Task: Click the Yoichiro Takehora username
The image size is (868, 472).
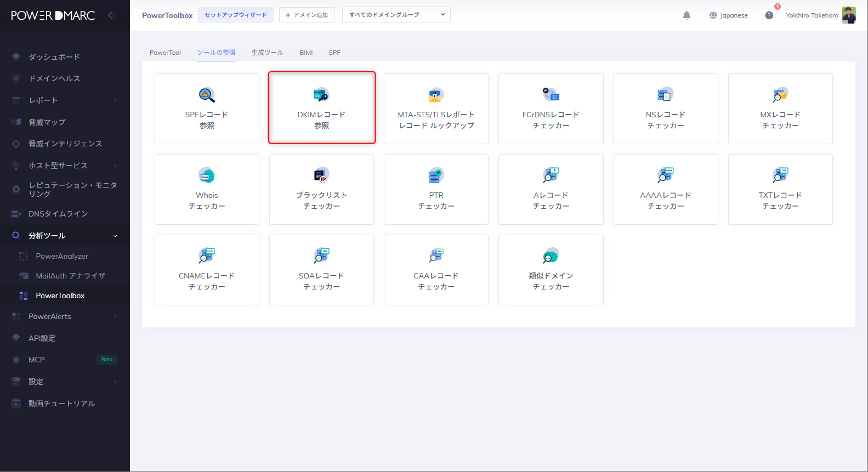Action: click(x=812, y=15)
